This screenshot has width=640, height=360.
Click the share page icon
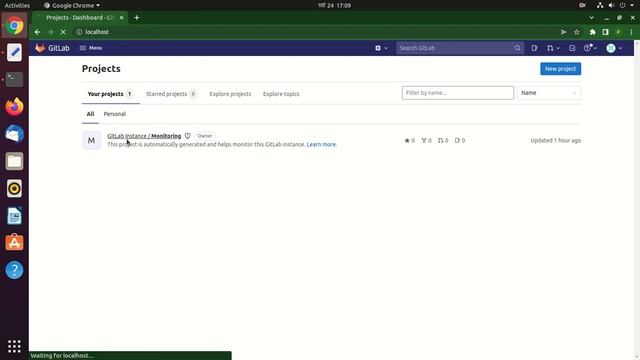coord(564,32)
